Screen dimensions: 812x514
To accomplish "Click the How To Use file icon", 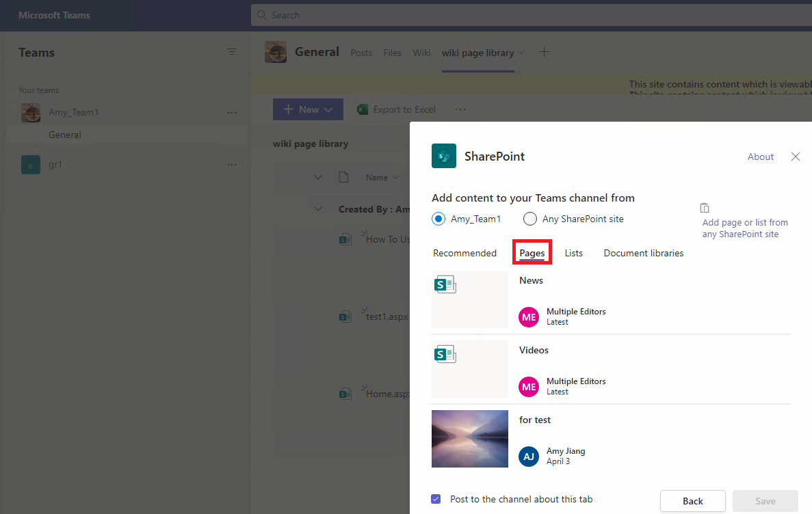I will tap(345, 239).
